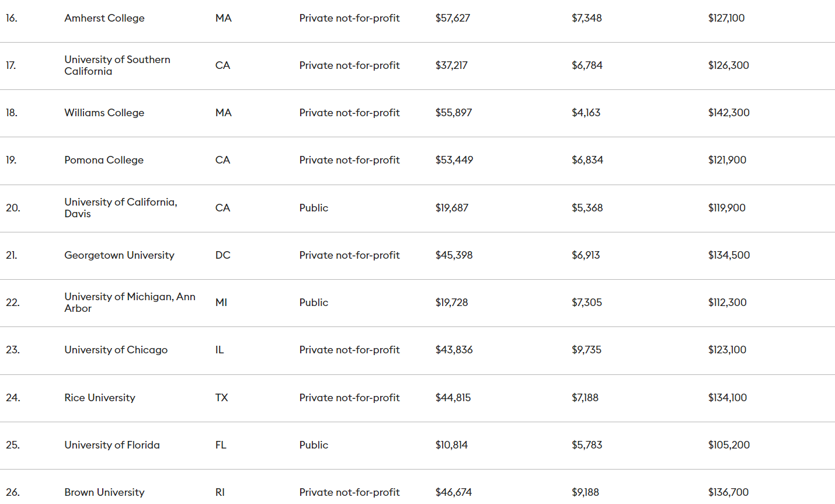Select the $142,300 value for Williams
Viewport: 835px width, 504px height.
(729, 113)
